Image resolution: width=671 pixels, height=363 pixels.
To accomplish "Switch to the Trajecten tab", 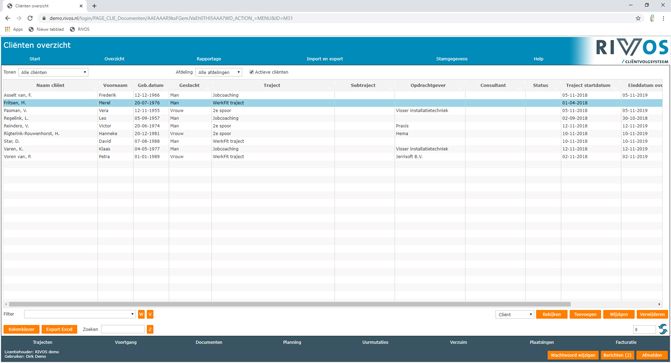I will coord(42,342).
